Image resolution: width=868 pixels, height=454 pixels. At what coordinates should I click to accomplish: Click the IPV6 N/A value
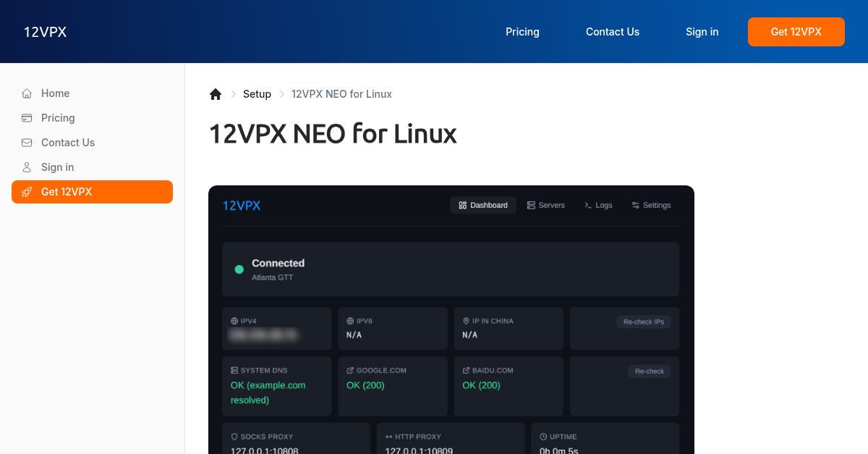click(x=354, y=335)
